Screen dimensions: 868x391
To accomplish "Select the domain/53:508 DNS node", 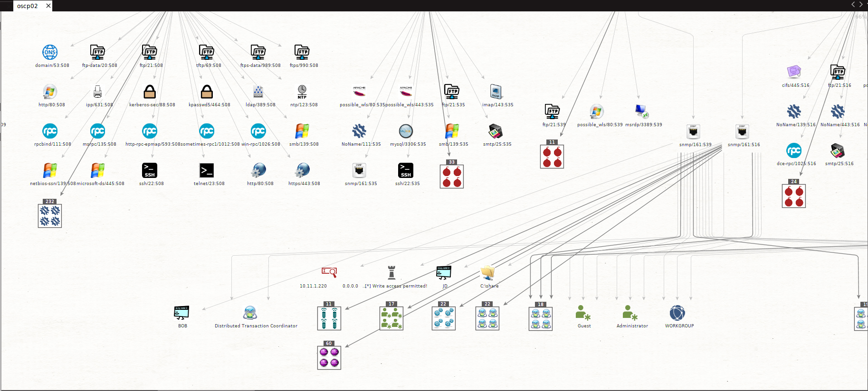I will [x=50, y=52].
